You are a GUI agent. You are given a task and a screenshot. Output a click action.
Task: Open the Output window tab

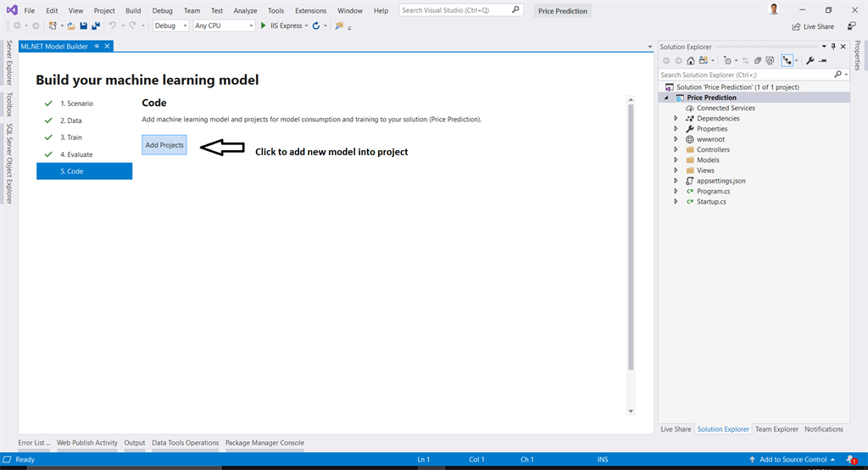(135, 443)
